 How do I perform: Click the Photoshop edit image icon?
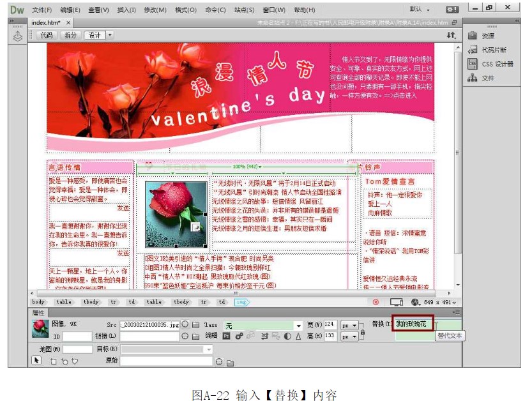226,336
